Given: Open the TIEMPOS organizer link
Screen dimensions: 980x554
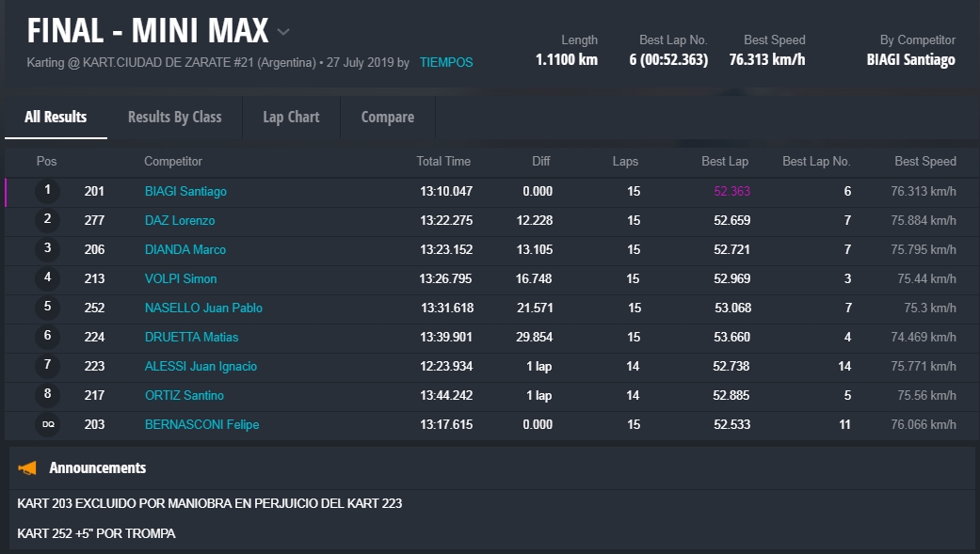Looking at the screenshot, I should pyautogui.click(x=446, y=63).
